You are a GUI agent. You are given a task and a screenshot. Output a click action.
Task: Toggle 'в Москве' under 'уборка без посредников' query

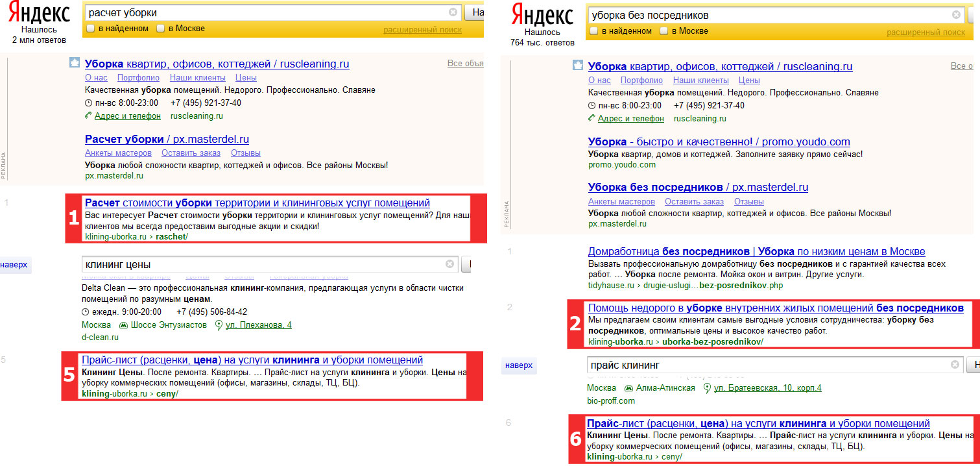tap(664, 31)
